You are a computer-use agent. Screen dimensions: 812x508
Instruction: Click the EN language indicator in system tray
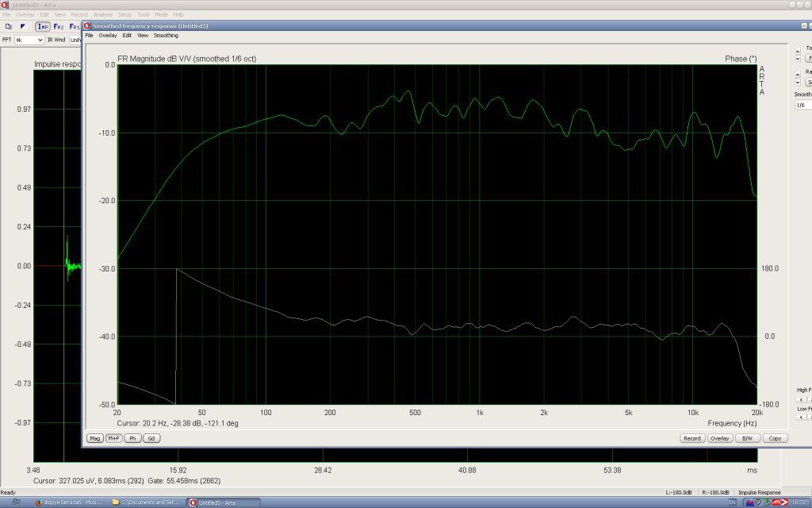(x=732, y=502)
